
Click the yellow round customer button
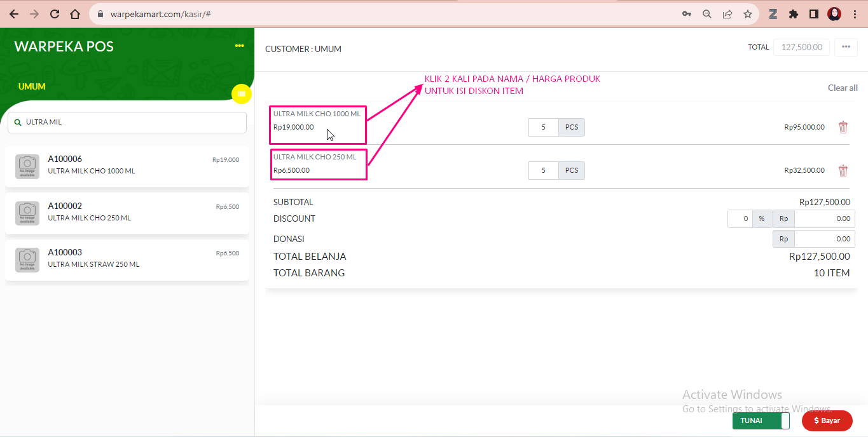[x=241, y=93]
